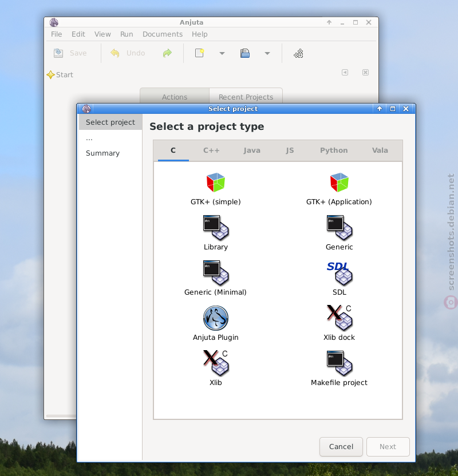Click the Recent Projects tab in Anjuta window
The image size is (458, 476).
pyautogui.click(x=246, y=97)
